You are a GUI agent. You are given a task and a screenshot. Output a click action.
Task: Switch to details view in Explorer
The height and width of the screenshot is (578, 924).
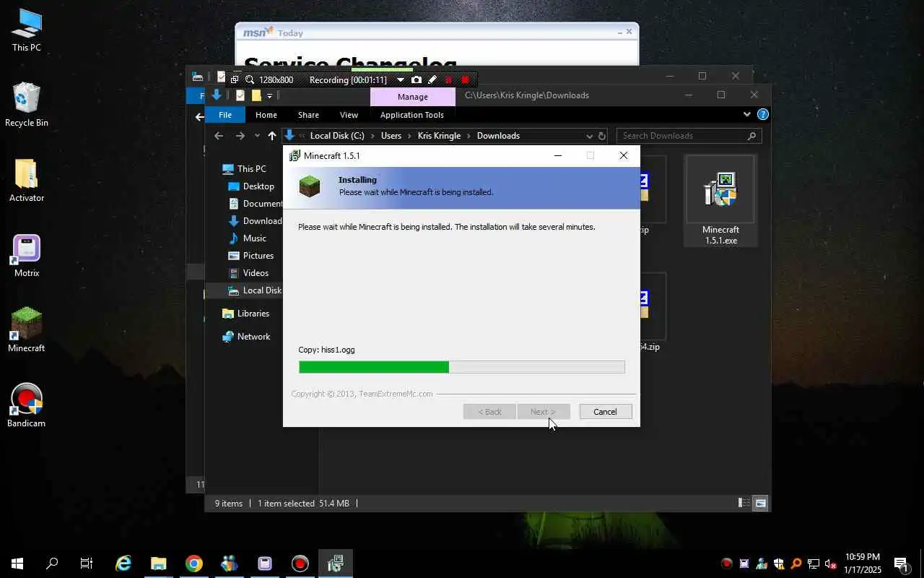[x=743, y=503]
